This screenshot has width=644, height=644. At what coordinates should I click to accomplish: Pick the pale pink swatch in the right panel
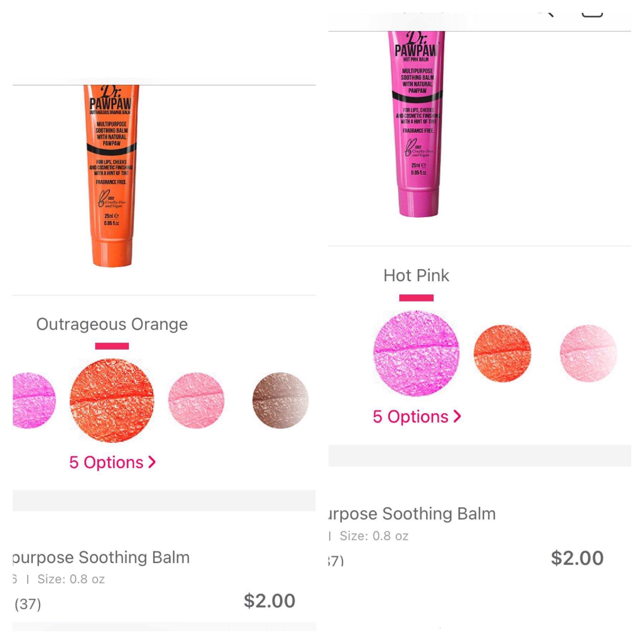coord(588,353)
